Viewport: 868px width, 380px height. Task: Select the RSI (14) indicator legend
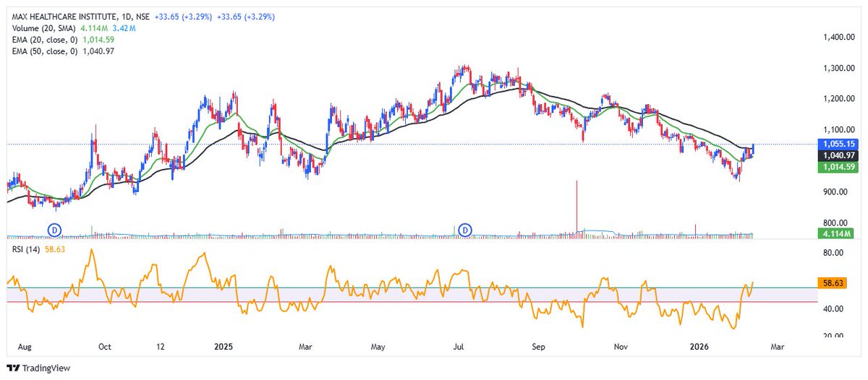[26, 249]
